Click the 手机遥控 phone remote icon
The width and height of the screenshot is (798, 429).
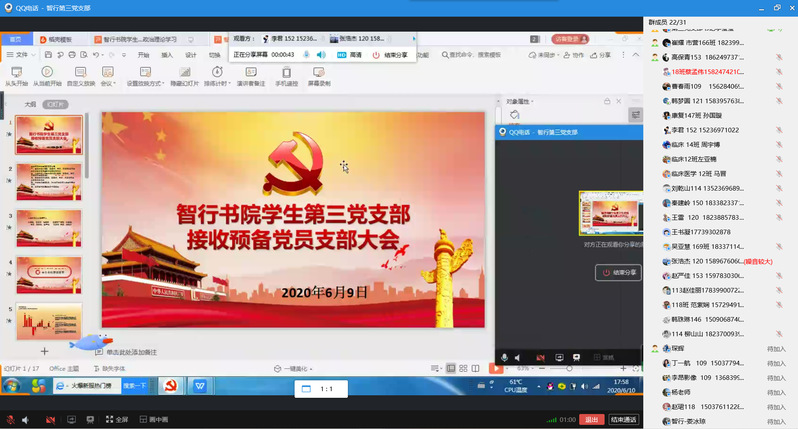pos(287,75)
